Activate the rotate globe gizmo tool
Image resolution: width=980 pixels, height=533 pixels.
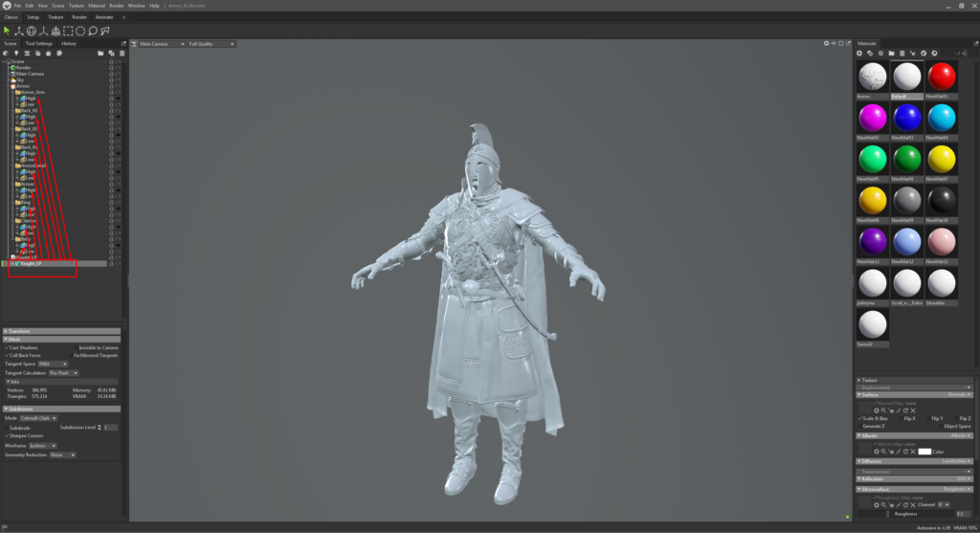32,31
